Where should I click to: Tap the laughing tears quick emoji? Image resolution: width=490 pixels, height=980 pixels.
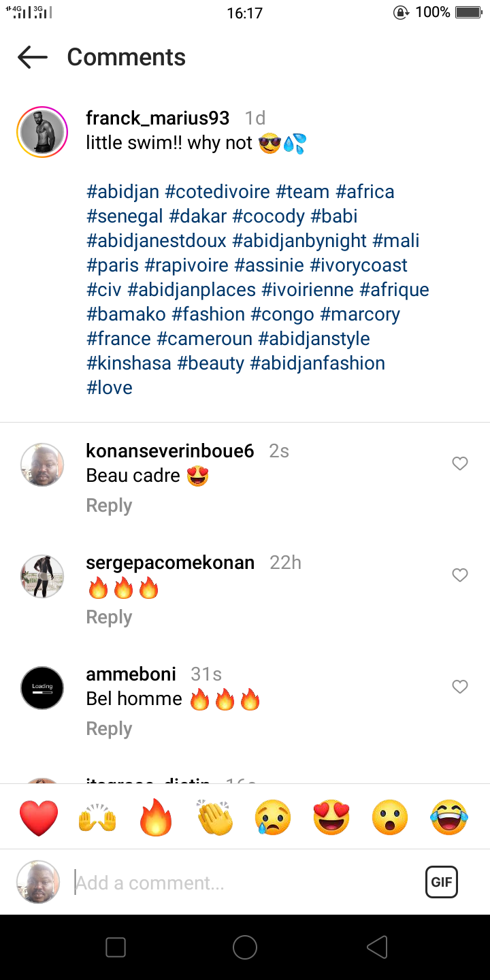click(x=449, y=817)
